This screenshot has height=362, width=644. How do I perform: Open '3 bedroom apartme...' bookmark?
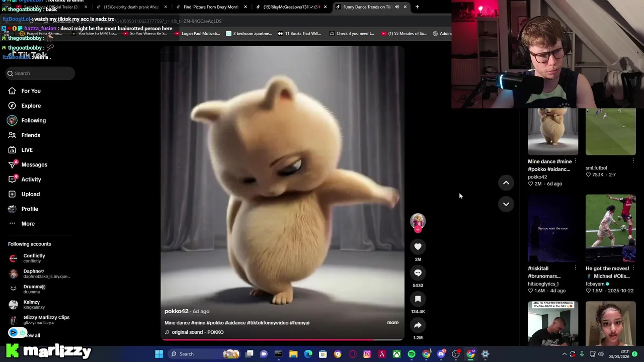[249, 34]
